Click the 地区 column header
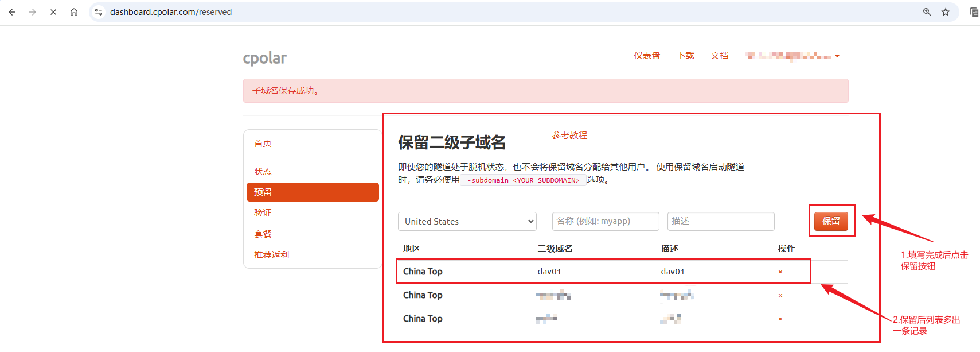 (412, 249)
